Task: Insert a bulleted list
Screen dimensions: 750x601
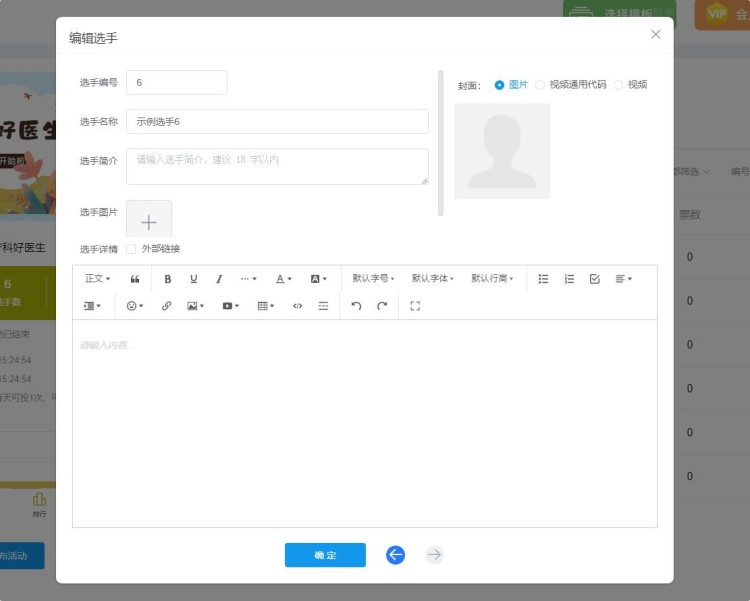Action: (x=543, y=279)
